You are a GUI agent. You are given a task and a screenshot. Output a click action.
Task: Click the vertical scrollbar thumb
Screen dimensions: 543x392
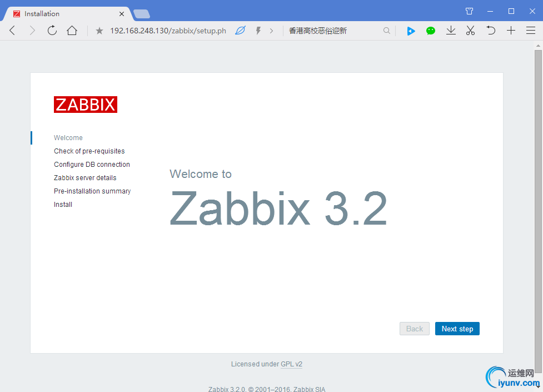538,211
